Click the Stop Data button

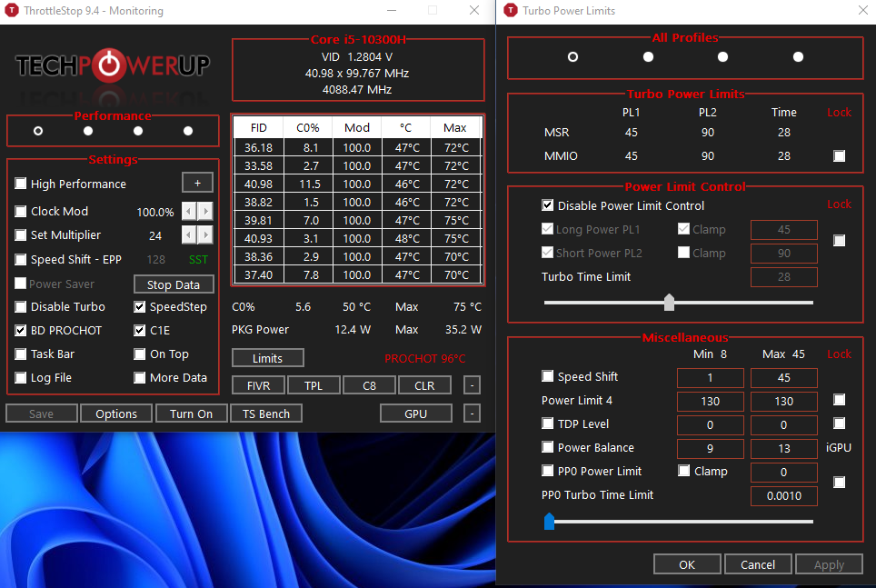174,284
